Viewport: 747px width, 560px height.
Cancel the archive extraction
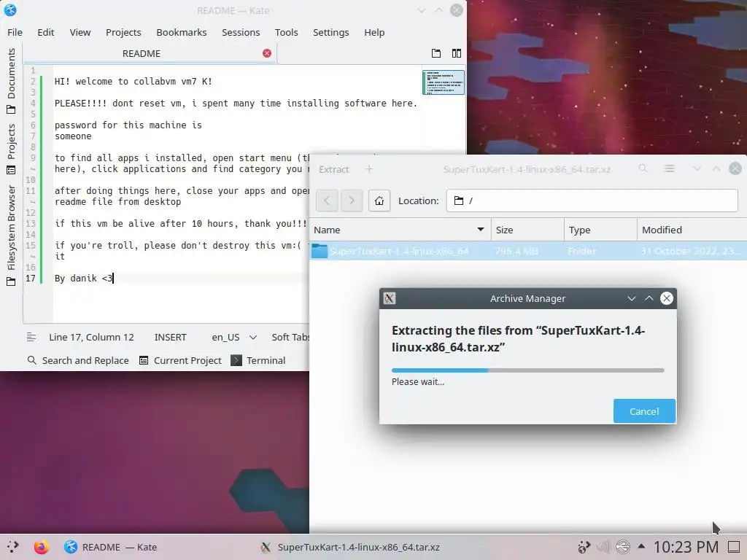coord(644,411)
